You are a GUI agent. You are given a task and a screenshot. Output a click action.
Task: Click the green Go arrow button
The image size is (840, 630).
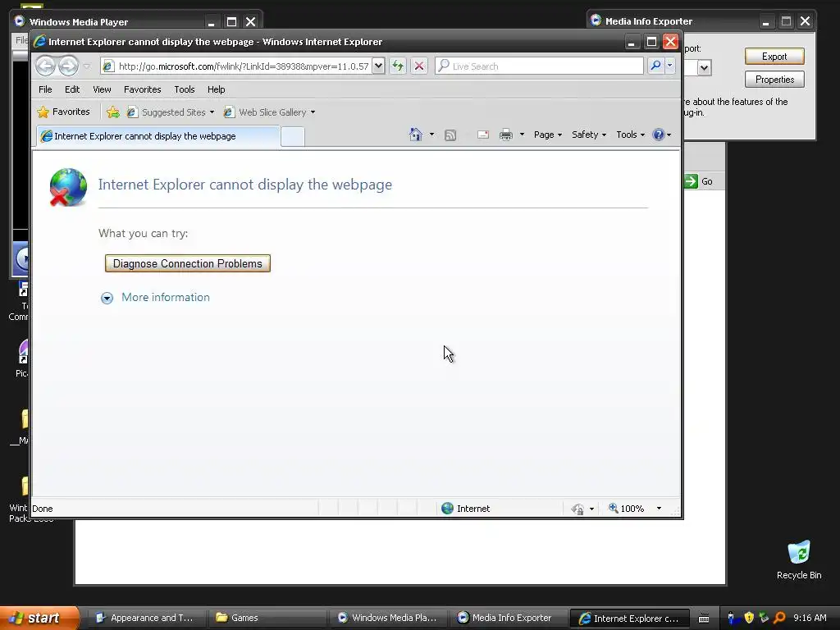691,181
